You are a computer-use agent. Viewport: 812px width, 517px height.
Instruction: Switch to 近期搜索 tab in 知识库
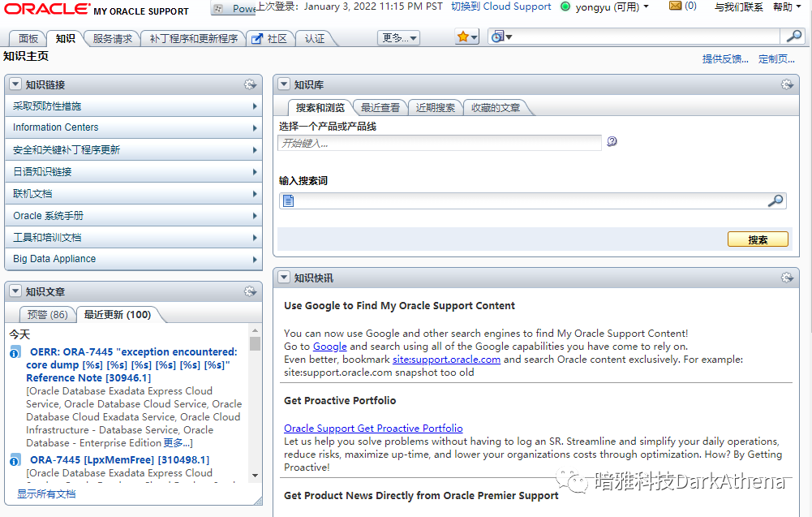pos(435,108)
